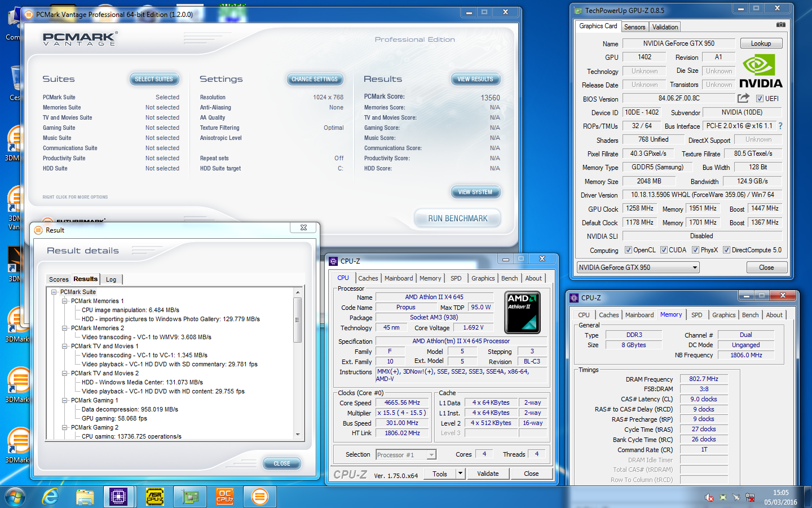The height and width of the screenshot is (508, 812).
Task: Click the PCMark Vantage title bar icon
Action: (29, 14)
